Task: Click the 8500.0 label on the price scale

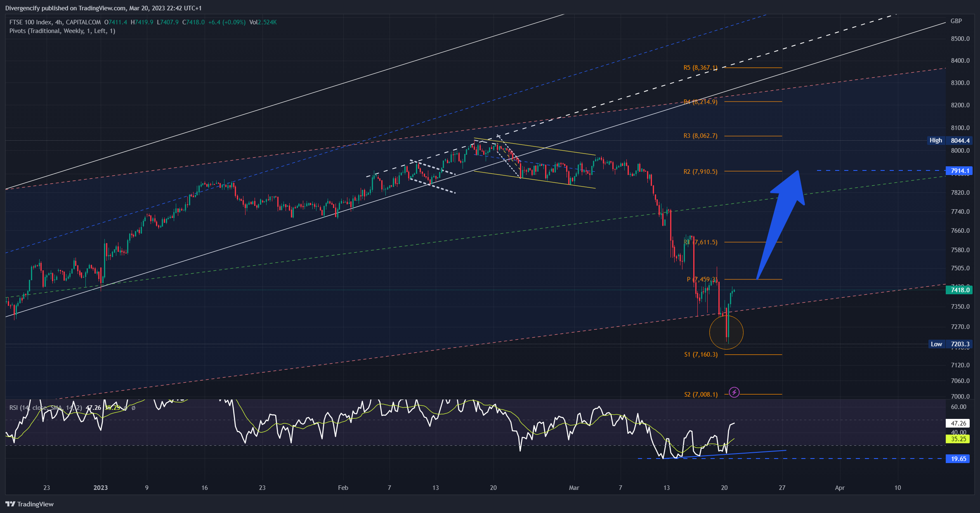Action: coord(960,39)
